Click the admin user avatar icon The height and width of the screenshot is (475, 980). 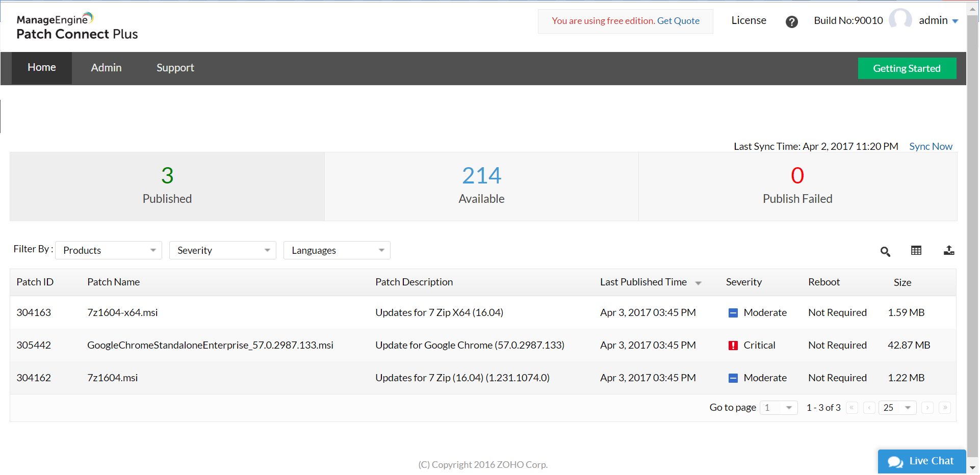(901, 20)
